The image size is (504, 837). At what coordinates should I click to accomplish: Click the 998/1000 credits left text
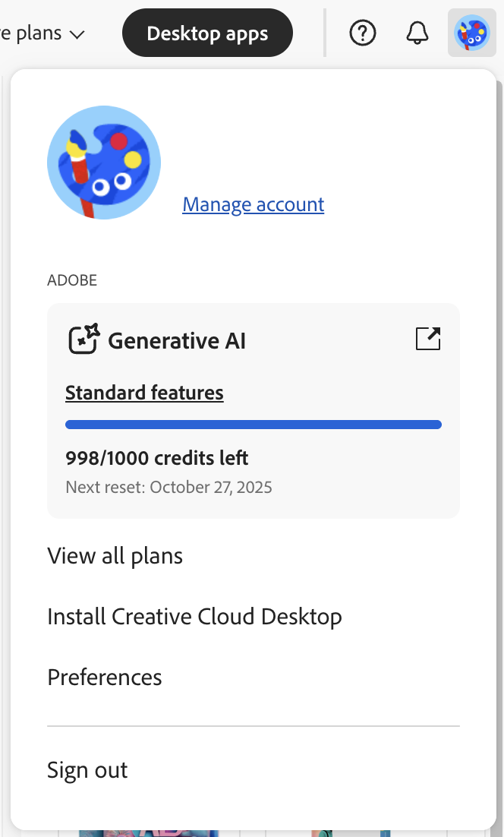[156, 458]
